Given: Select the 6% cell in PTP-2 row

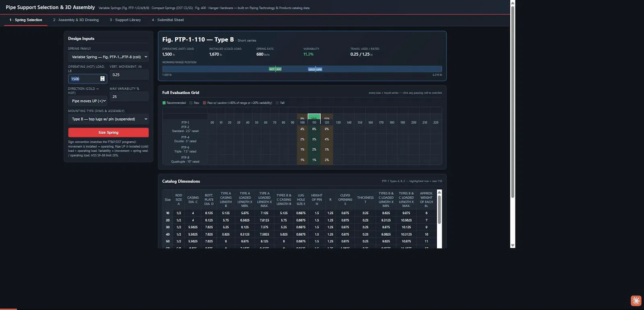Looking at the screenshot, I should click(314, 129).
